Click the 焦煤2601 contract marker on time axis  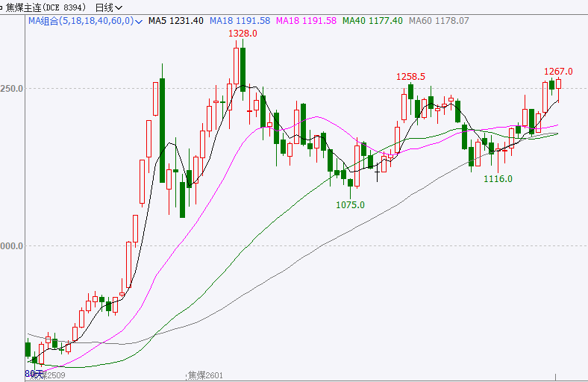205,375
